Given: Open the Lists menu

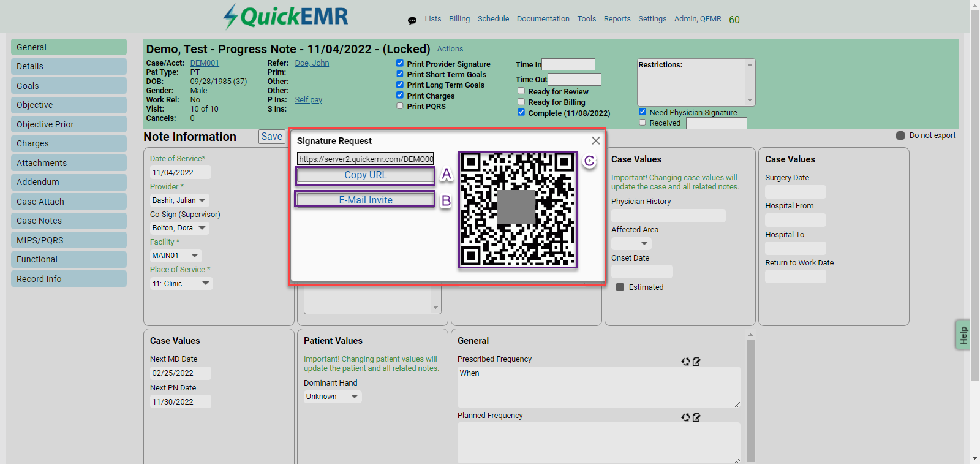Looking at the screenshot, I should [433, 19].
